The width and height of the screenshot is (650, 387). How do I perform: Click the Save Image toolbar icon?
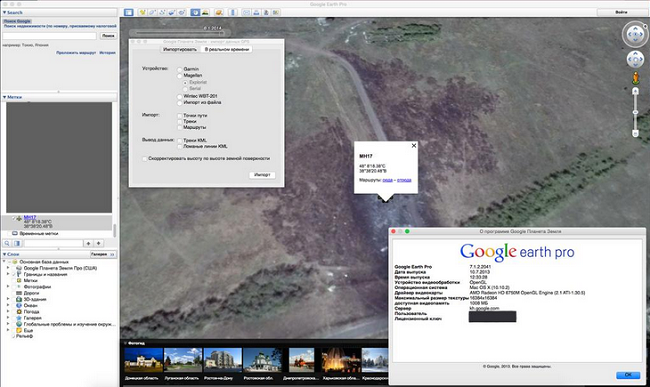click(266, 12)
